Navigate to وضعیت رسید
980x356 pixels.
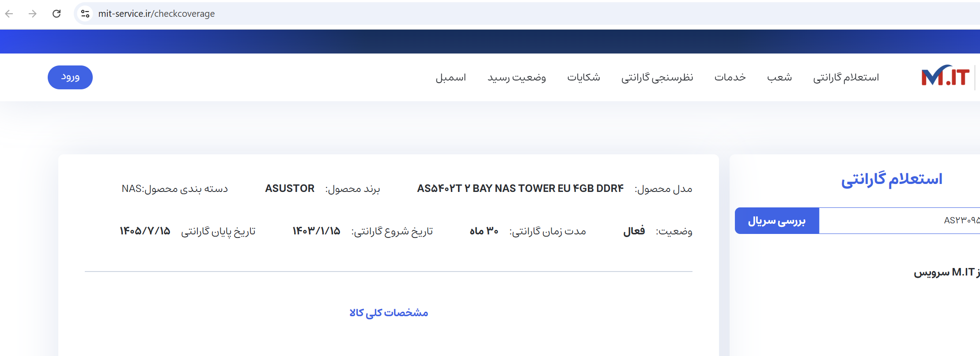(x=517, y=77)
